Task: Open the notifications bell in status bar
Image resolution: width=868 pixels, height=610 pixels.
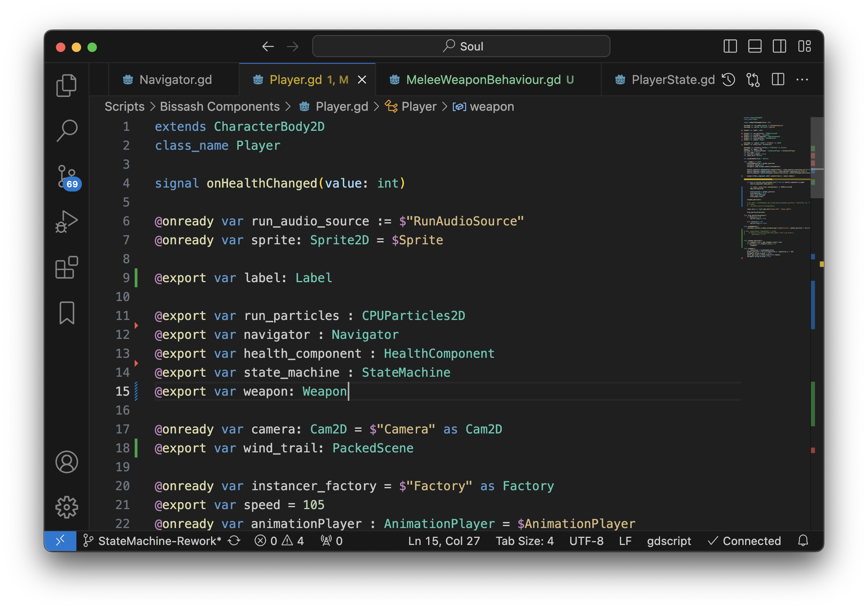Action: 803,541
